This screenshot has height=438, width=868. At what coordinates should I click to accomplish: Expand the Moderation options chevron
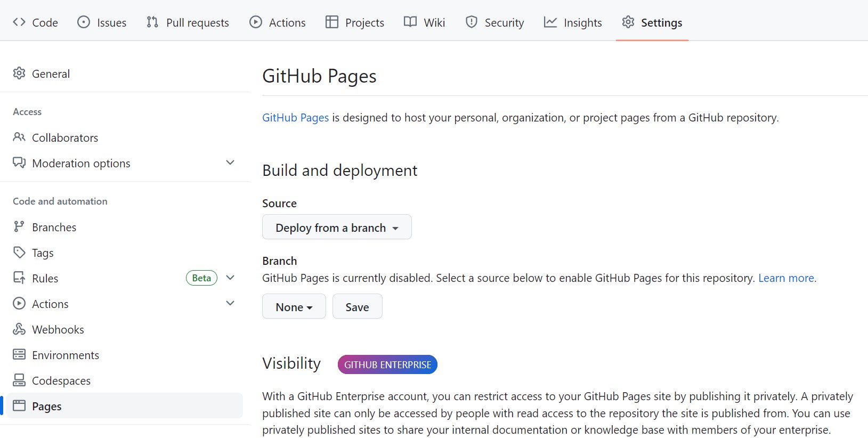(x=230, y=163)
